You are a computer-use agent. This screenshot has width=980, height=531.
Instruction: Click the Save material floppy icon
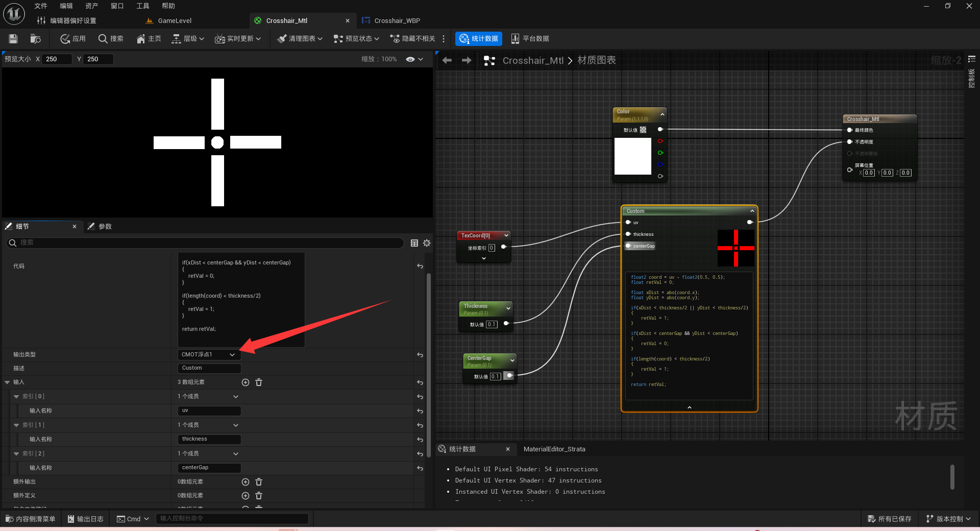[13, 39]
